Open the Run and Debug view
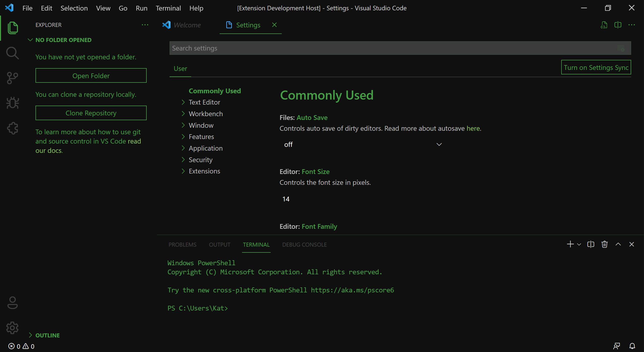 click(x=12, y=103)
